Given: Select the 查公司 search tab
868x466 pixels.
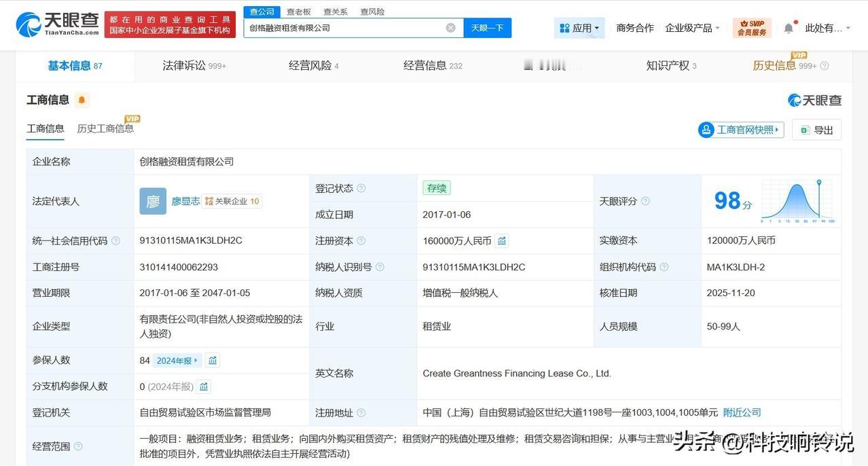Looking at the screenshot, I should point(262,12).
